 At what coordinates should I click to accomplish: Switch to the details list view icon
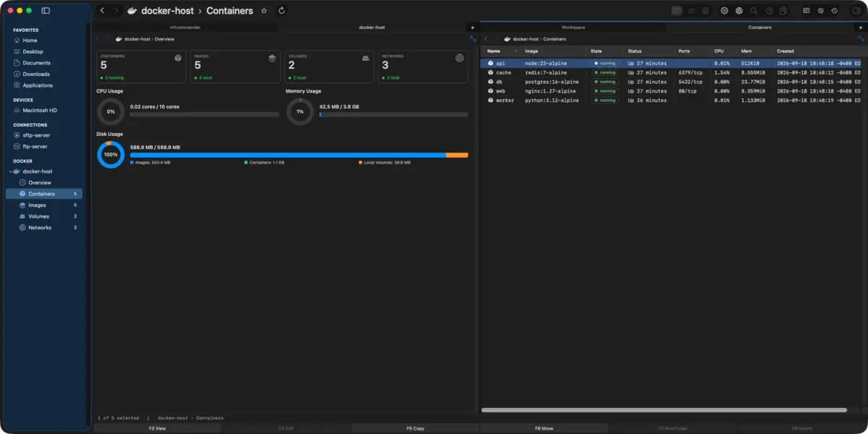(692, 11)
